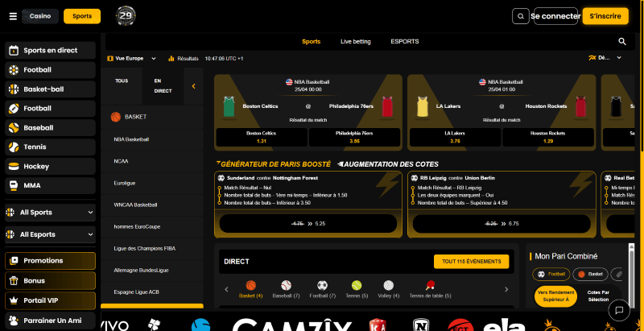Switch to the Casino tab

pos(40,16)
